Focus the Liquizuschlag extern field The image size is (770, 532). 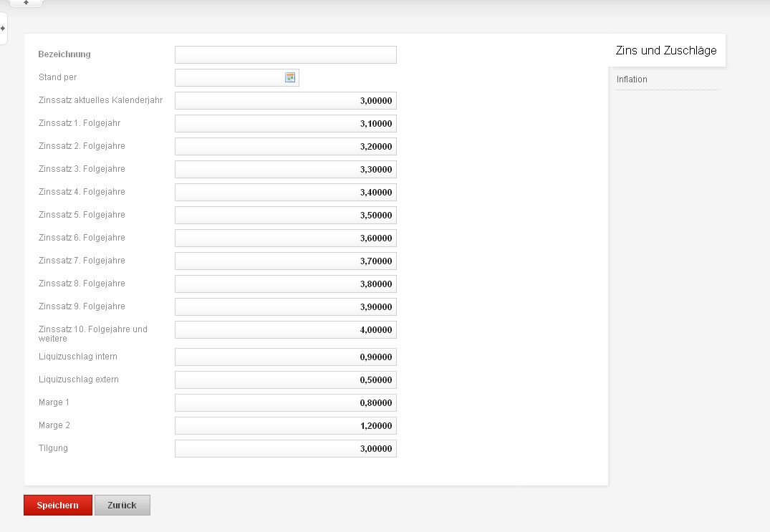pos(286,380)
